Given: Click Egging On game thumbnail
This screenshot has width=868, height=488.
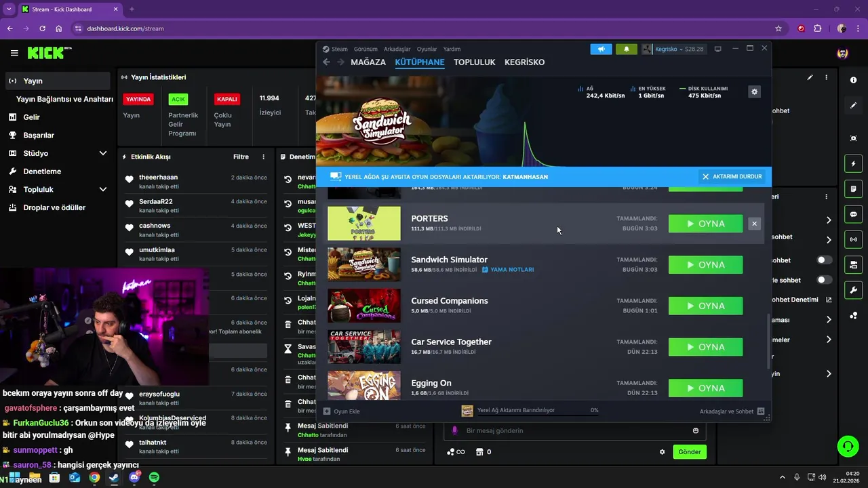Looking at the screenshot, I should pyautogui.click(x=364, y=384).
